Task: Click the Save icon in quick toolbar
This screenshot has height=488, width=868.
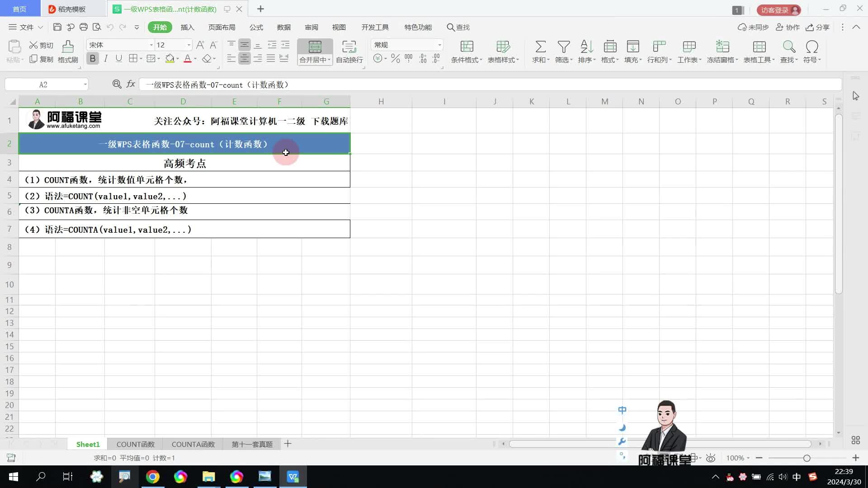Action: [x=57, y=27]
